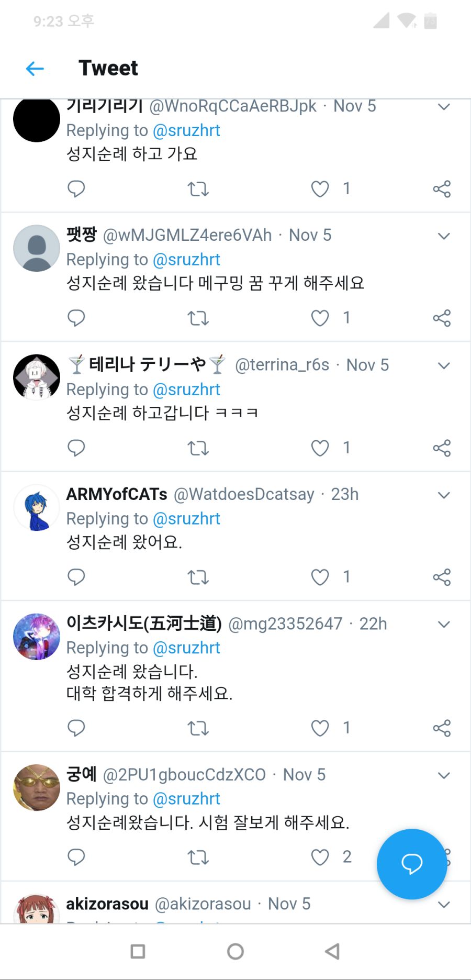
Task: Tap 궁예's profile avatar
Action: pos(36,787)
